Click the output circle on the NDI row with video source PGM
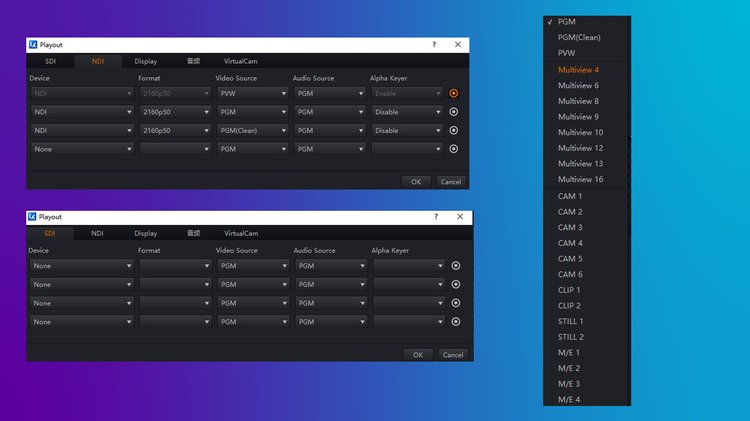The width and height of the screenshot is (750, 421). click(x=454, y=112)
